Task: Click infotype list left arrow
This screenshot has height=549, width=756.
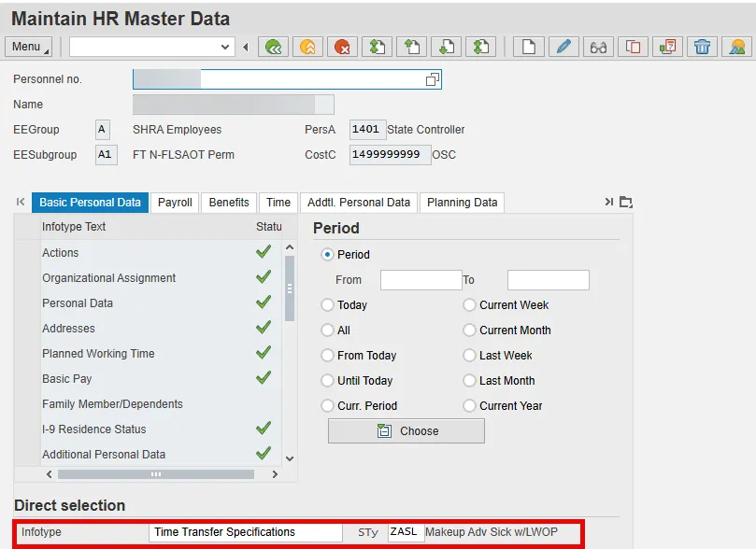Action: (50, 474)
